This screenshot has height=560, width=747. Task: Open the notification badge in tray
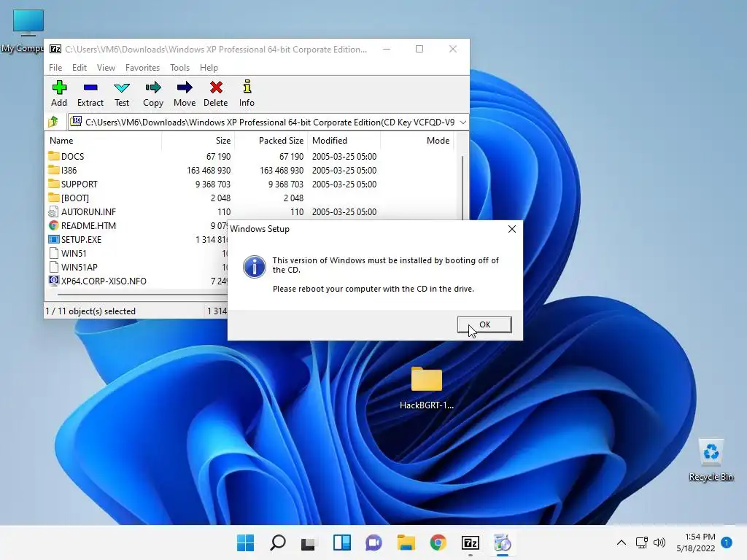click(x=727, y=542)
